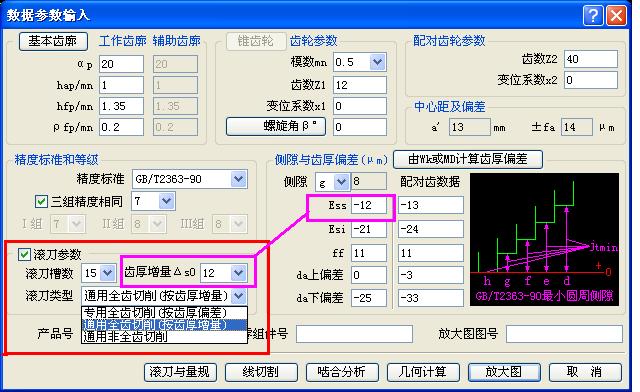Open the 滚刀槽数 15 dropdown

(108, 273)
